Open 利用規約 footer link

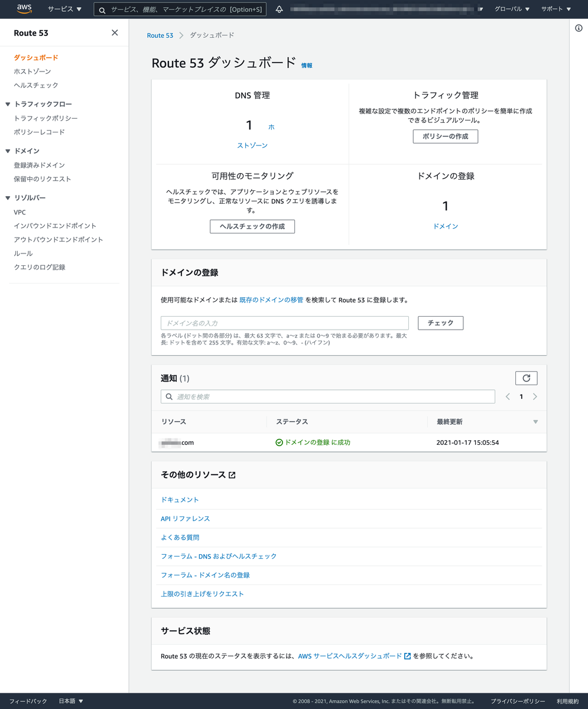(x=567, y=701)
